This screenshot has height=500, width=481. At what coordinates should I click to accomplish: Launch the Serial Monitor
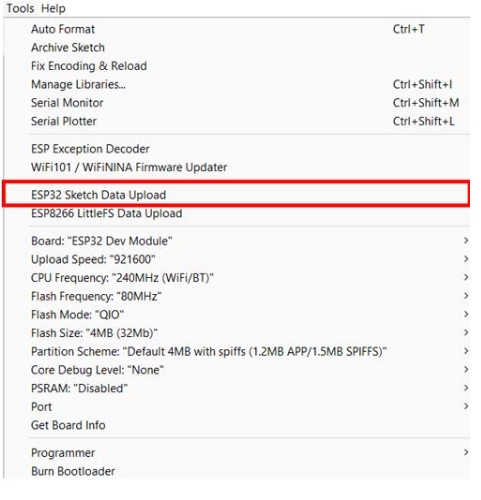tap(236, 103)
